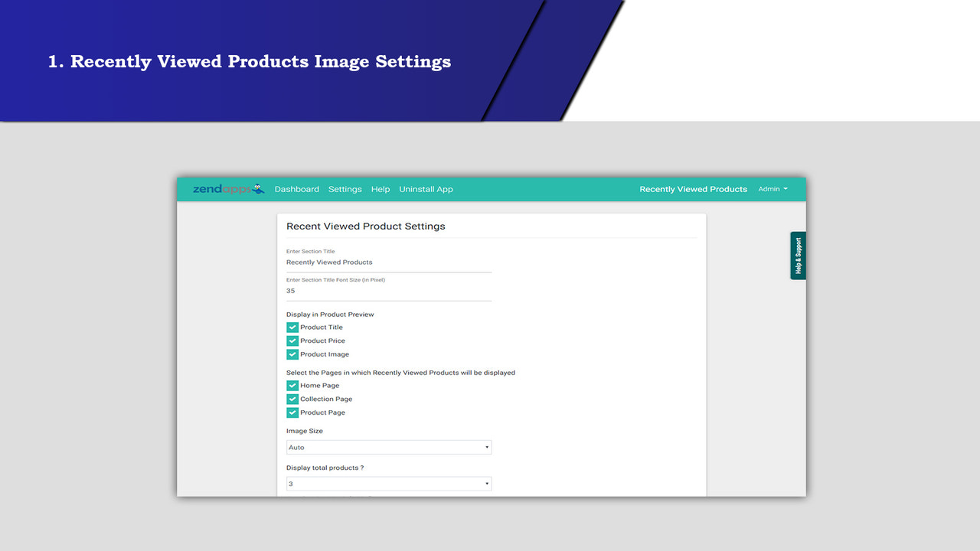Open the Admin dropdown menu

tap(773, 189)
